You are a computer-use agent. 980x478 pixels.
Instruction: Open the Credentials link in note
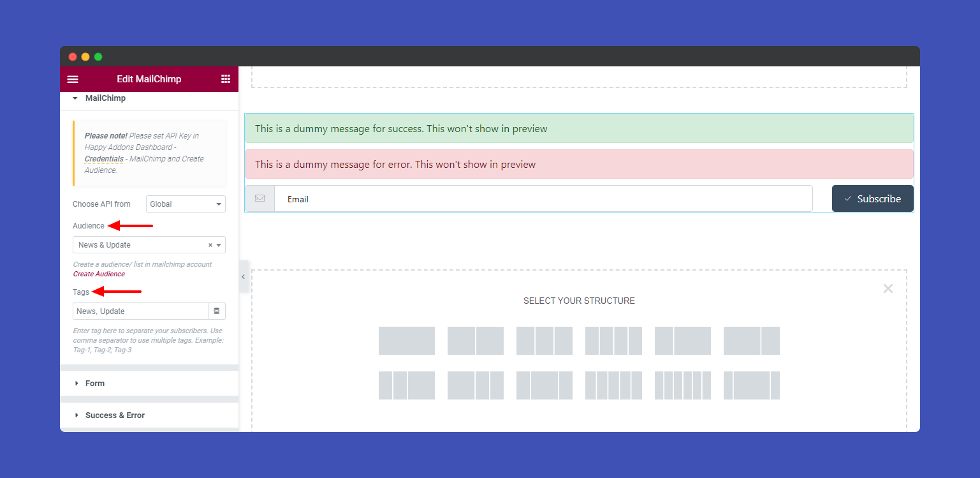coord(104,158)
